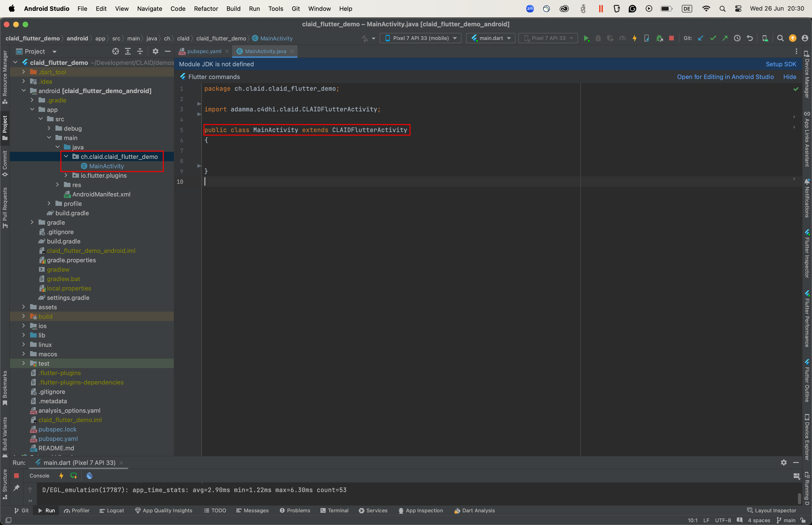The height and width of the screenshot is (525, 812).
Task: Click Hot Restart green icon in Run console
Action: pos(74,476)
